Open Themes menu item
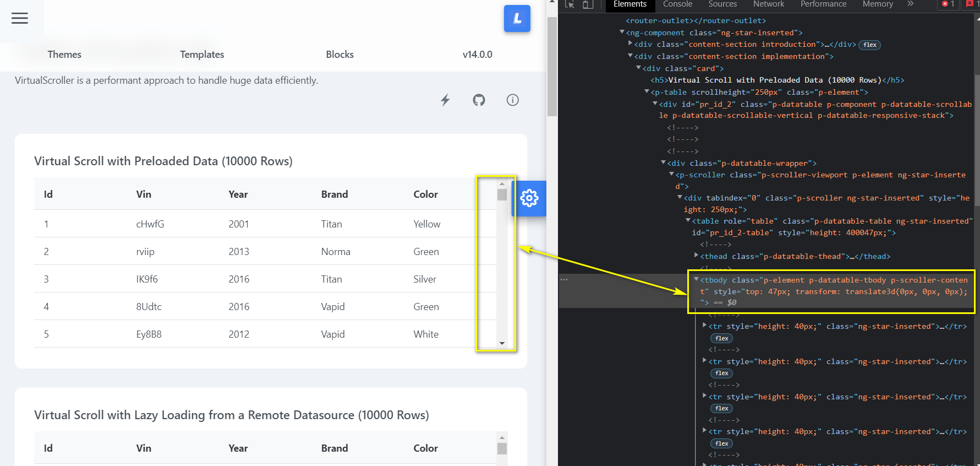 [64, 55]
